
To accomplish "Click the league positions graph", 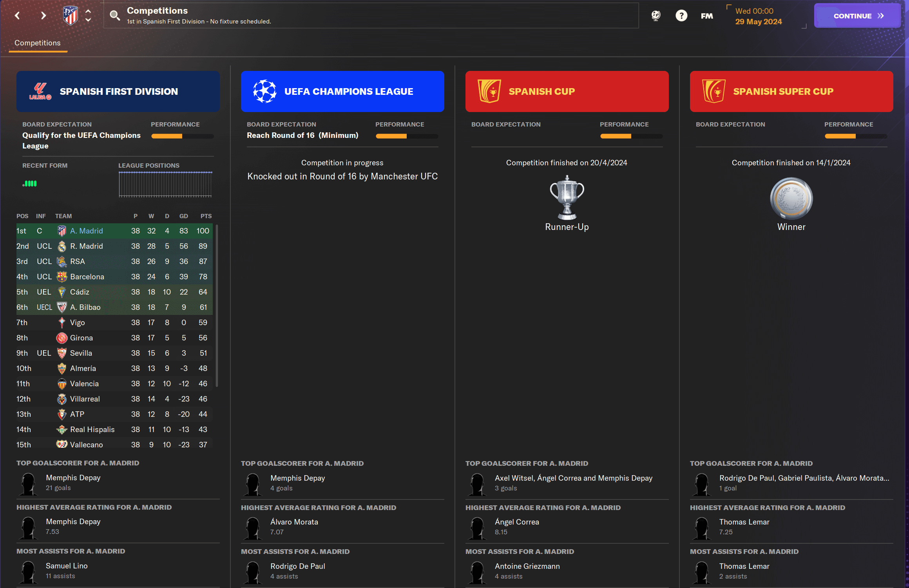I will (165, 184).
